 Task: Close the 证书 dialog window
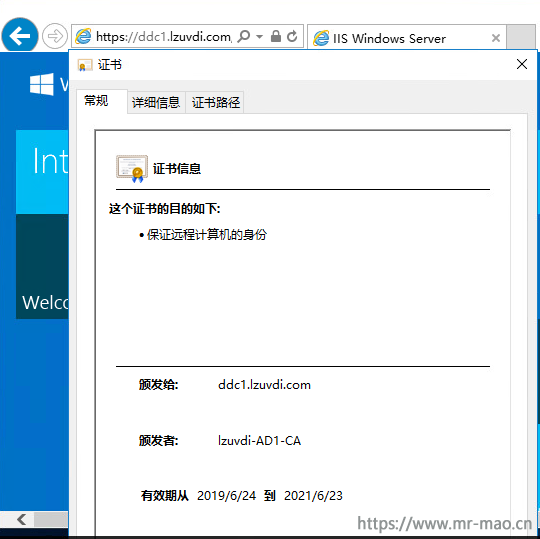(522, 64)
